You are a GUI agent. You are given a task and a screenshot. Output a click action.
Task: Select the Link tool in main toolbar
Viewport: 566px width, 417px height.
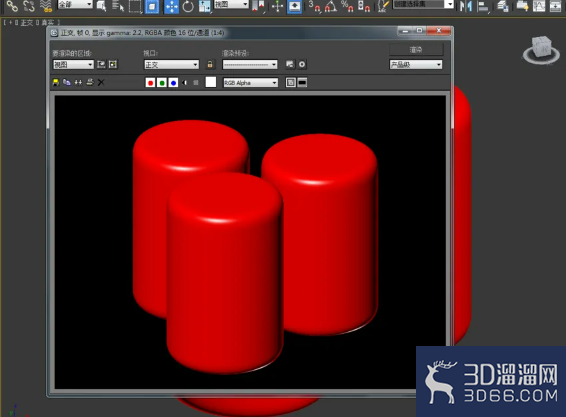tap(12, 6)
